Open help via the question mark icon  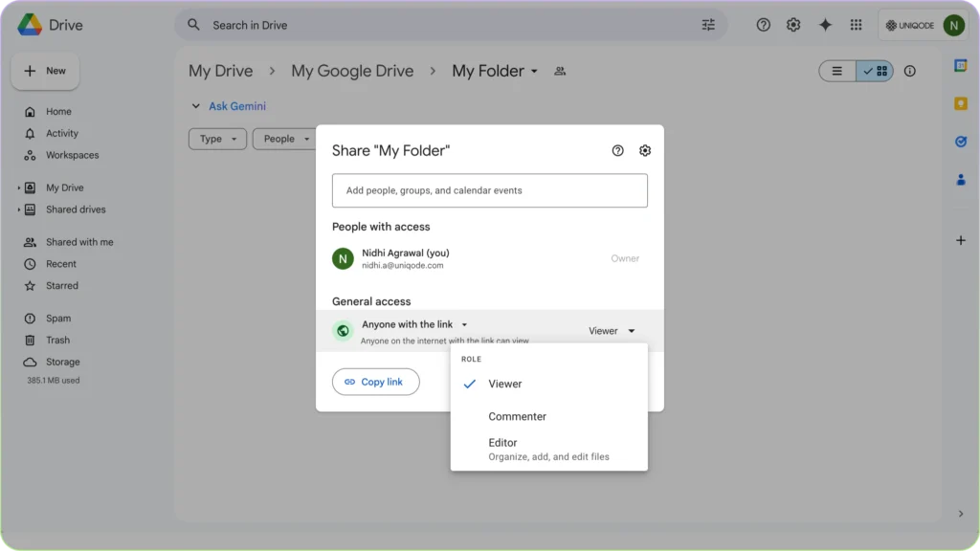pyautogui.click(x=763, y=25)
